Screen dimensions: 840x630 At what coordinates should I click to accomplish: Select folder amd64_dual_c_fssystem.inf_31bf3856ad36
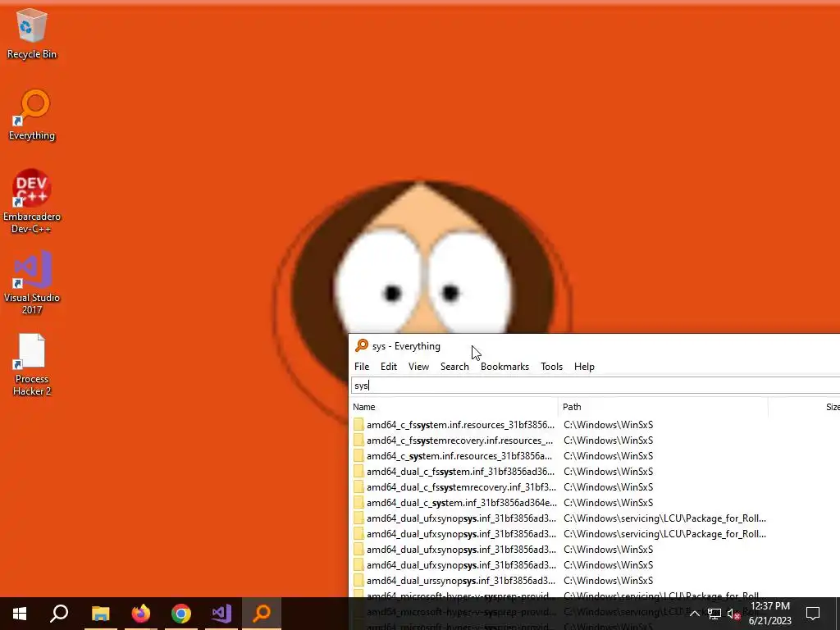460,472
